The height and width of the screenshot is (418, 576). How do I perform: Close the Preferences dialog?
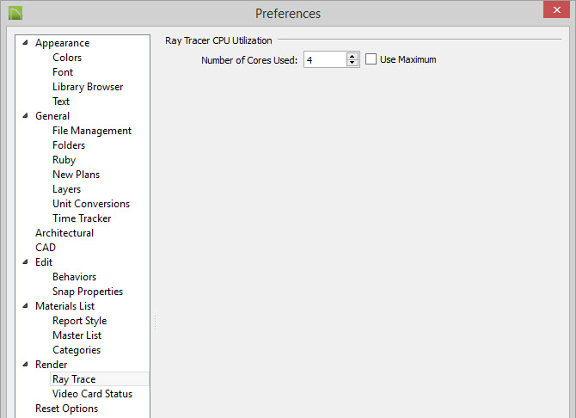[557, 10]
